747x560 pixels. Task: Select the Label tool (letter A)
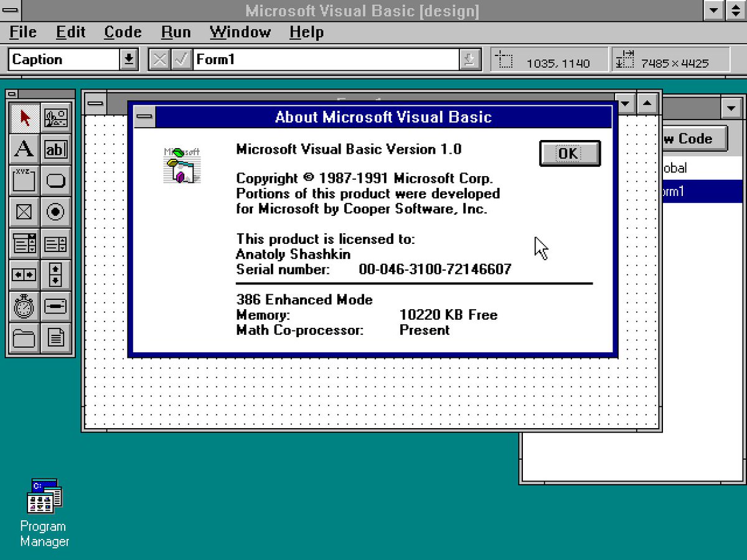pos(25,149)
